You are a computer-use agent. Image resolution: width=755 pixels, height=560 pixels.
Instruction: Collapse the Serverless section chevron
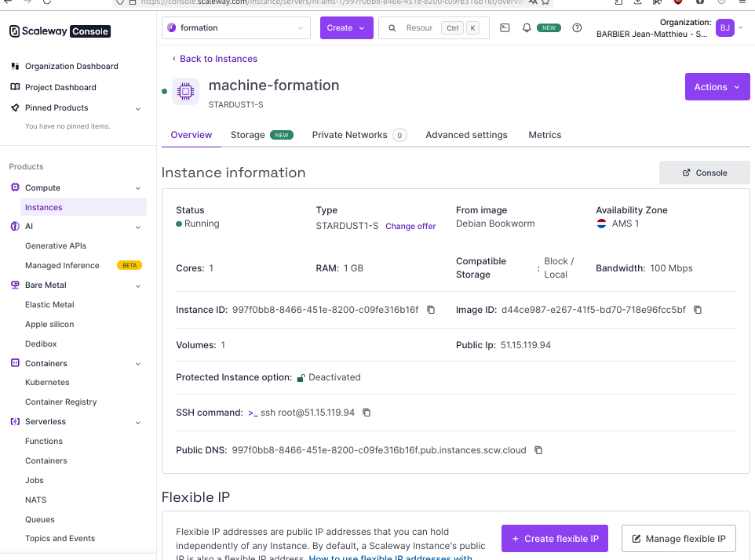(x=138, y=423)
